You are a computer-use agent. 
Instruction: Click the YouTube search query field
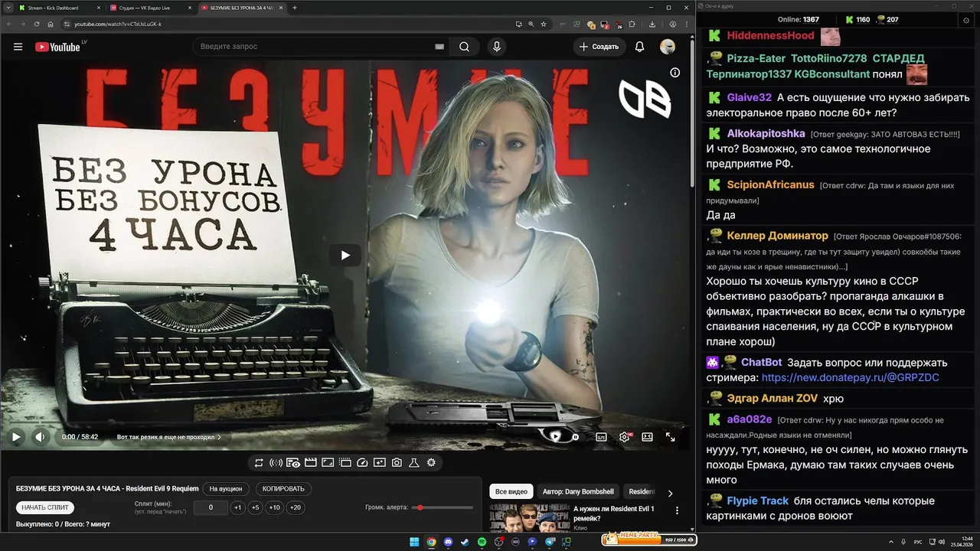314,47
